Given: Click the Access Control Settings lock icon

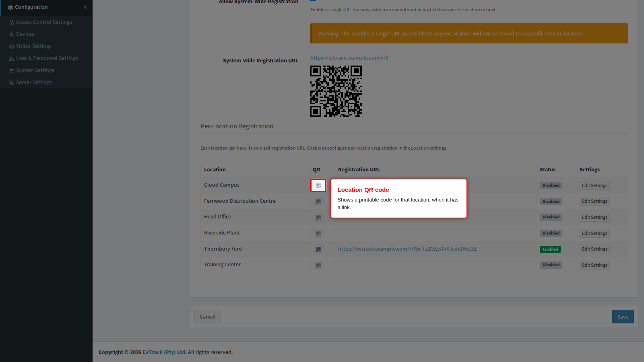Looking at the screenshot, I should [12, 22].
